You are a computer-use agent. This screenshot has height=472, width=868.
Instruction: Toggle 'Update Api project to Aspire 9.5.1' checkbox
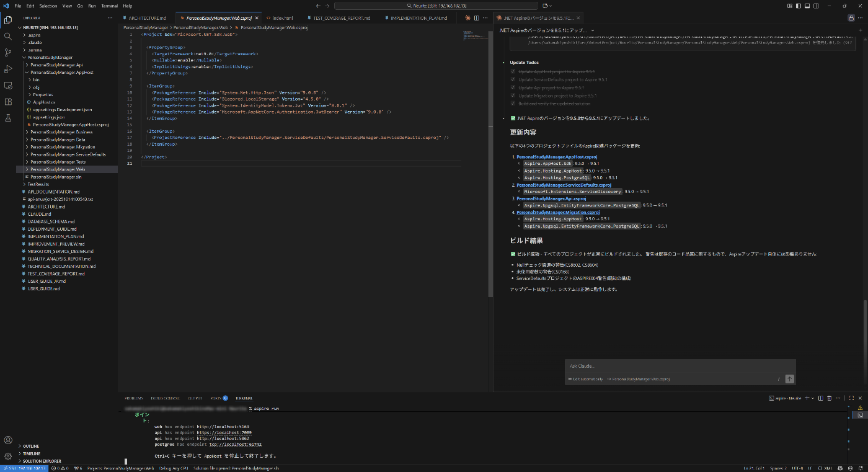[513, 87]
